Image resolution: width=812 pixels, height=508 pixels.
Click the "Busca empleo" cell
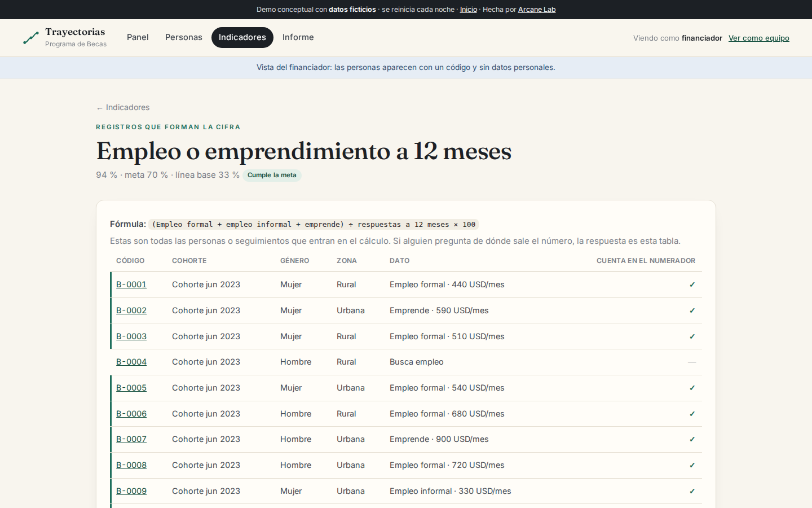click(417, 362)
